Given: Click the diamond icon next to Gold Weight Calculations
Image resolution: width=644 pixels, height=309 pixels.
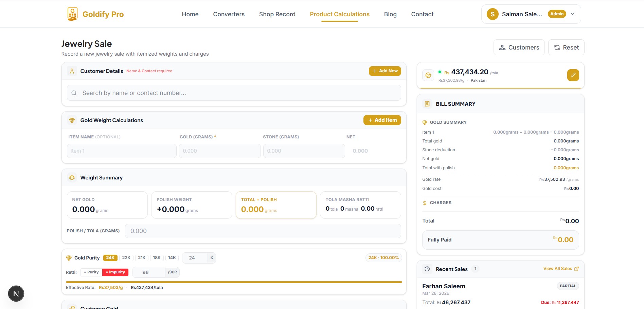Looking at the screenshot, I should 72,120.
